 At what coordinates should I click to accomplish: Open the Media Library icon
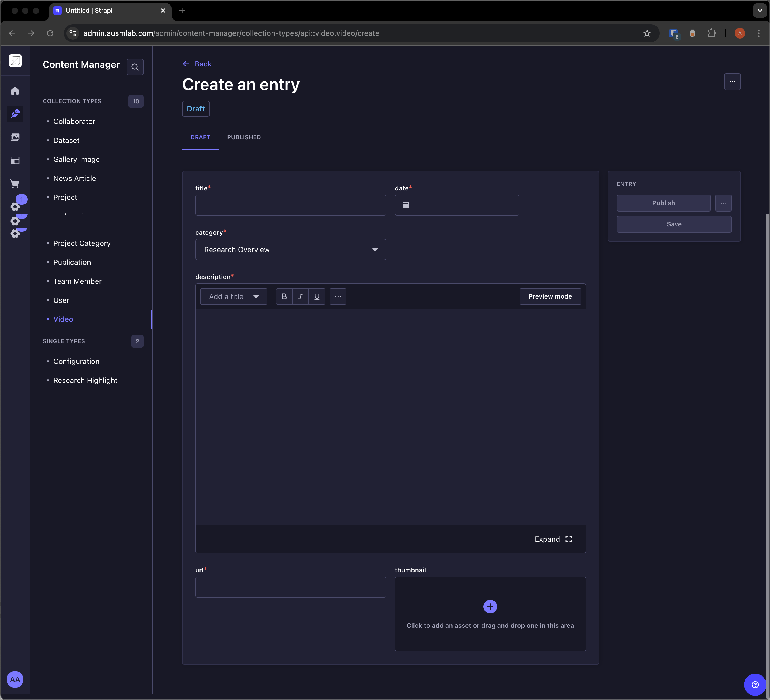tap(15, 137)
